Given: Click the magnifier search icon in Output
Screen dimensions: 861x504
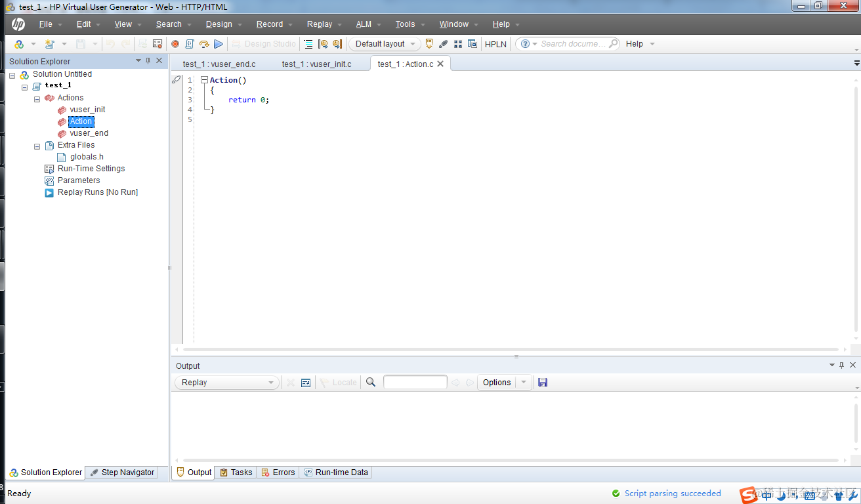Looking at the screenshot, I should [371, 382].
